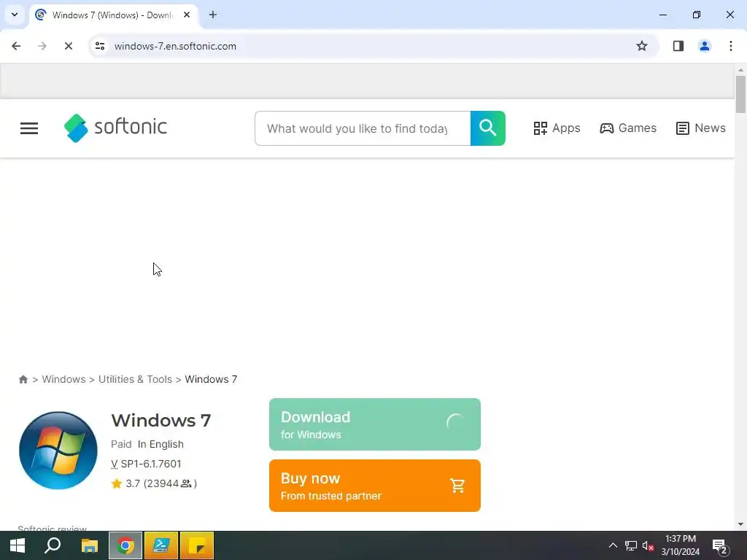Go to Windows breadcrumb link

coord(64,379)
